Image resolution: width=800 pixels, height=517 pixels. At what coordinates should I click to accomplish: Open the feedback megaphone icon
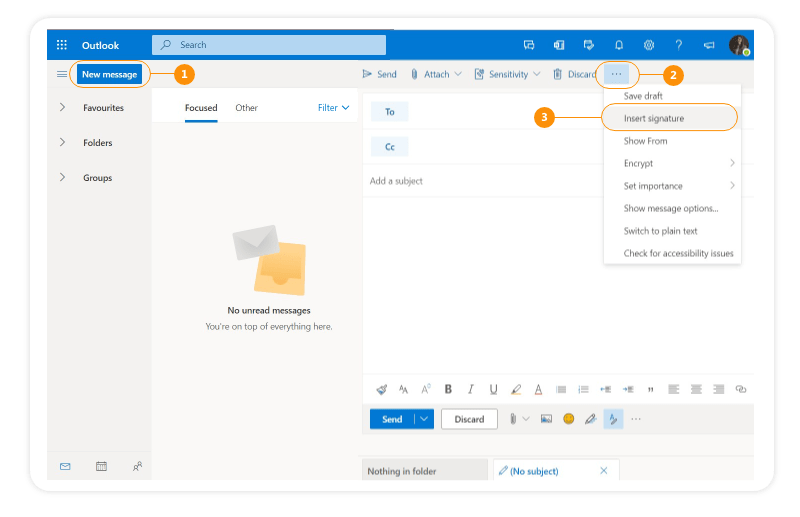[x=709, y=45]
